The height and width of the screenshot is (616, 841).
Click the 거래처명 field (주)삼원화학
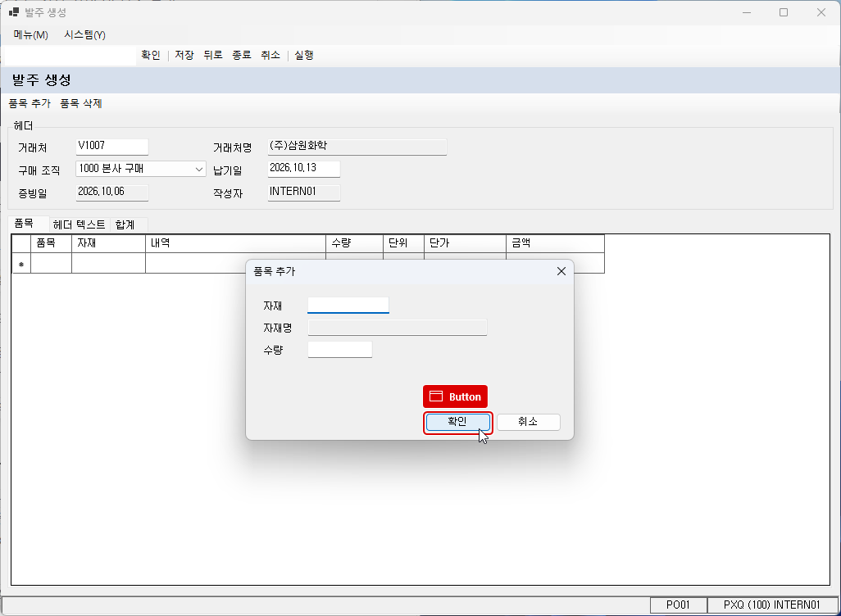point(357,147)
